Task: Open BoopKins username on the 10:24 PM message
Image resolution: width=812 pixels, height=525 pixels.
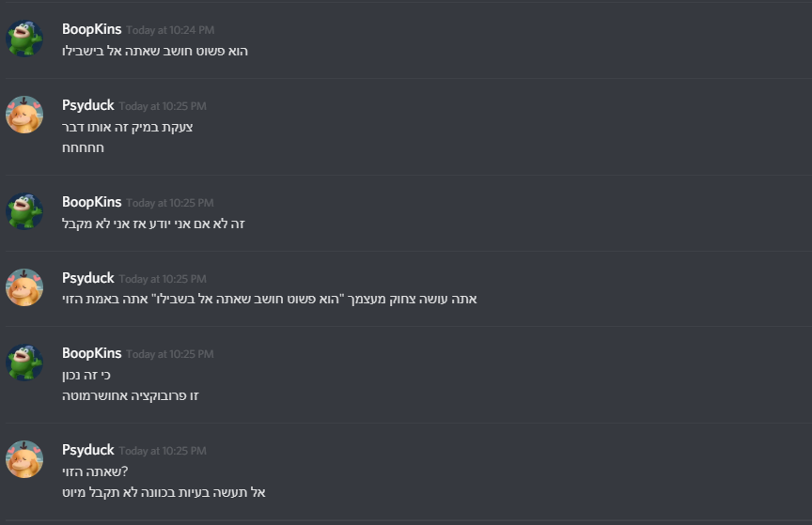Action: click(x=91, y=29)
